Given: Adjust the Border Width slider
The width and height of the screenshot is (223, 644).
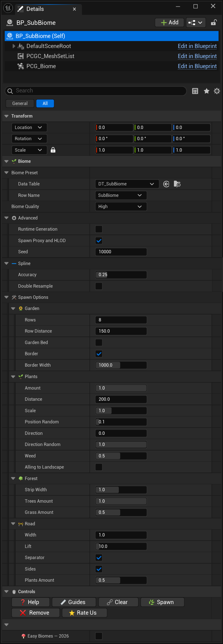Looking at the screenshot, I should (121, 365).
